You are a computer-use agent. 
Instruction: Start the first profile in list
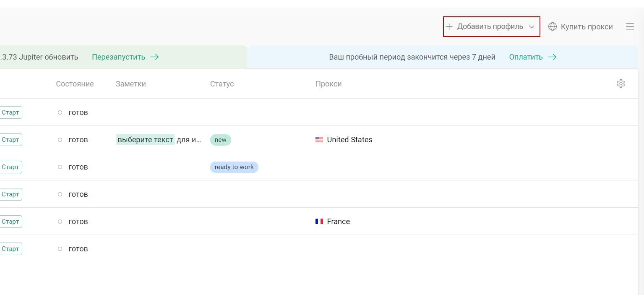(10, 112)
